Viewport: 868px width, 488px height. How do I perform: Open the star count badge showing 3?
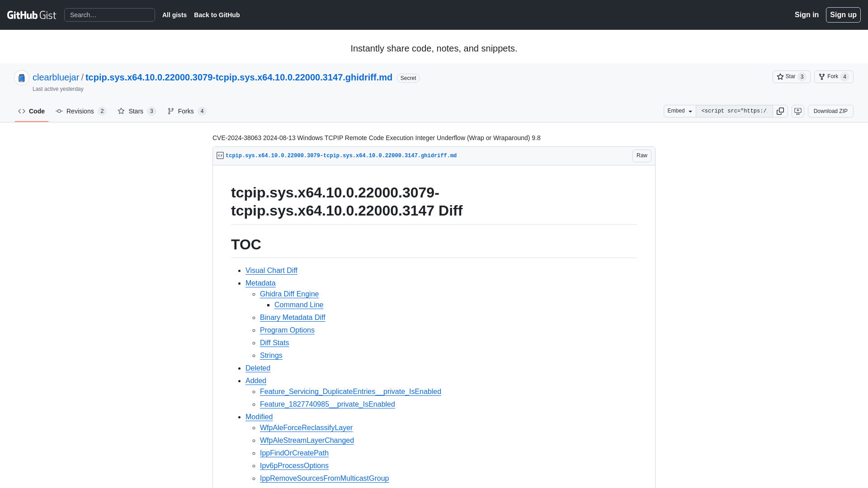pyautogui.click(x=802, y=77)
